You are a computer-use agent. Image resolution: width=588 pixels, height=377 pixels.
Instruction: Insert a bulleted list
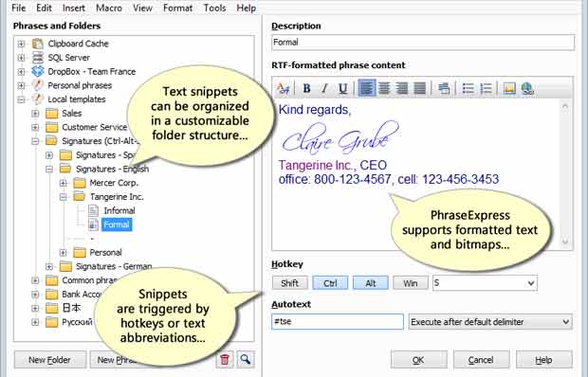(x=468, y=88)
